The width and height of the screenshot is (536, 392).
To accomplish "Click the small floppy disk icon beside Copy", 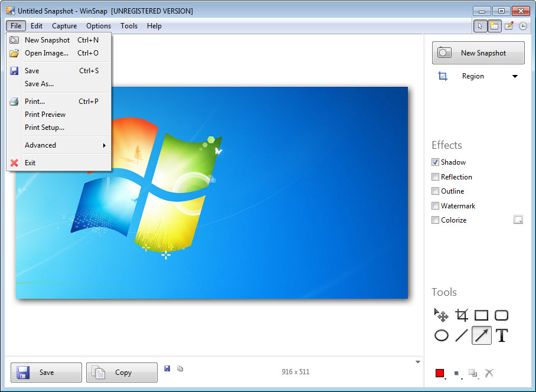I will (x=167, y=368).
